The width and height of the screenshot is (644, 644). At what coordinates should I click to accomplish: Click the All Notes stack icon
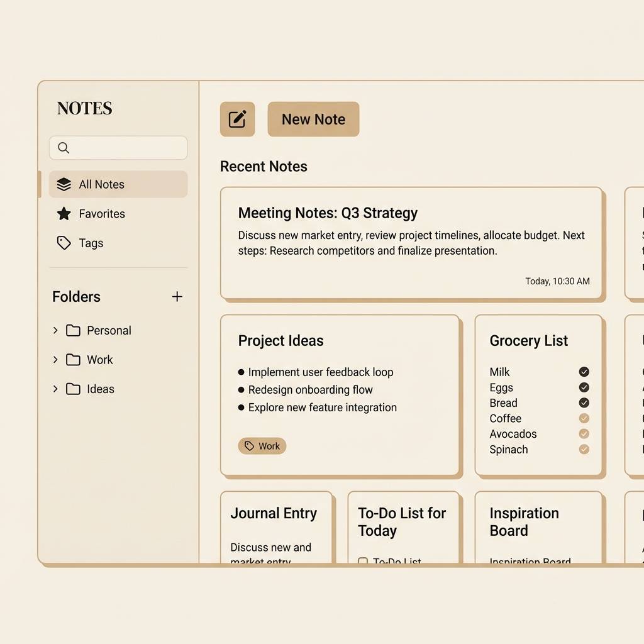pyautogui.click(x=63, y=184)
